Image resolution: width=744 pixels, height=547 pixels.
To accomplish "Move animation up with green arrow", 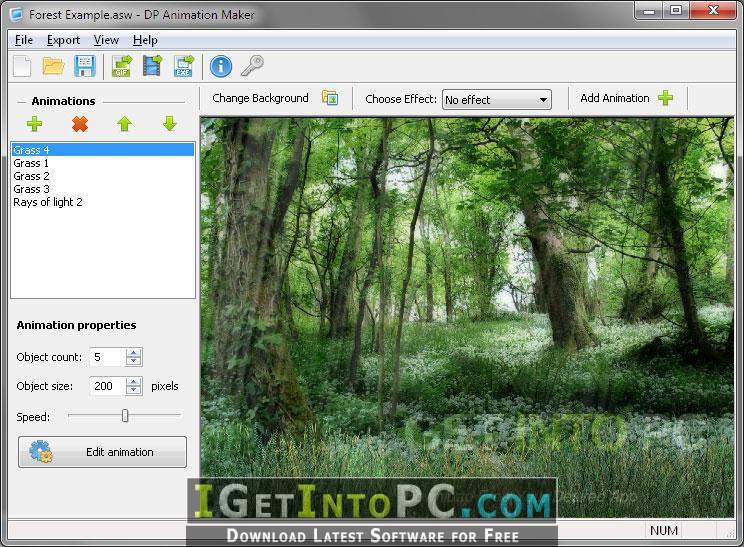I will coord(125,124).
